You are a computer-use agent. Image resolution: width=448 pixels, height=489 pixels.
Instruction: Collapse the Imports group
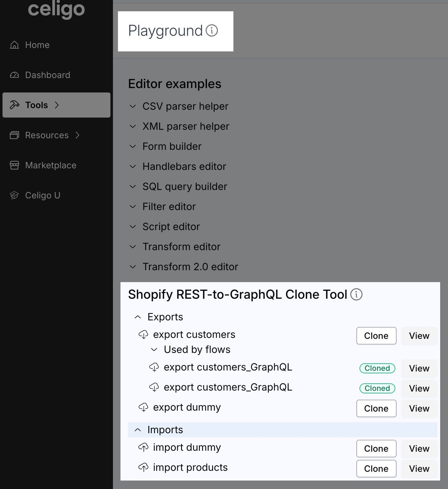pyautogui.click(x=138, y=430)
